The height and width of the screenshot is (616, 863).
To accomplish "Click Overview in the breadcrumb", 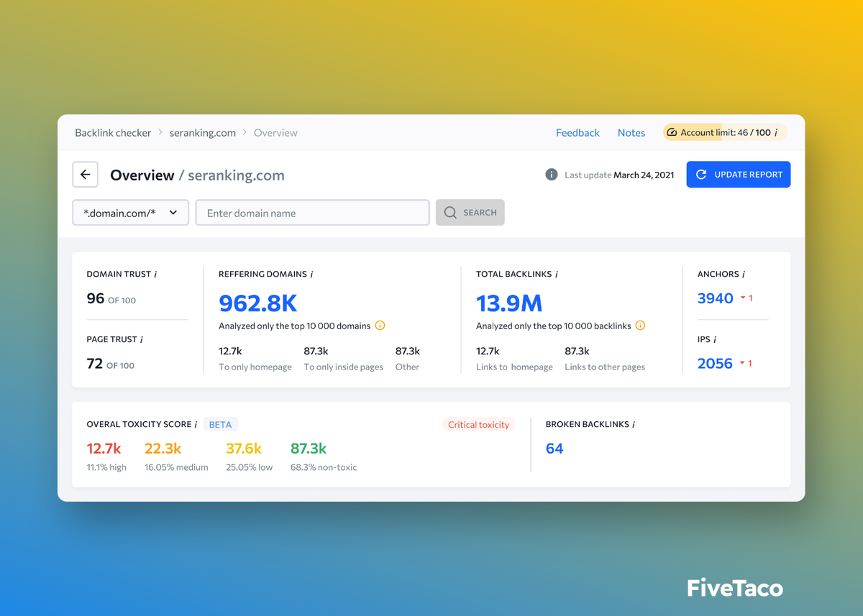I will (x=275, y=133).
